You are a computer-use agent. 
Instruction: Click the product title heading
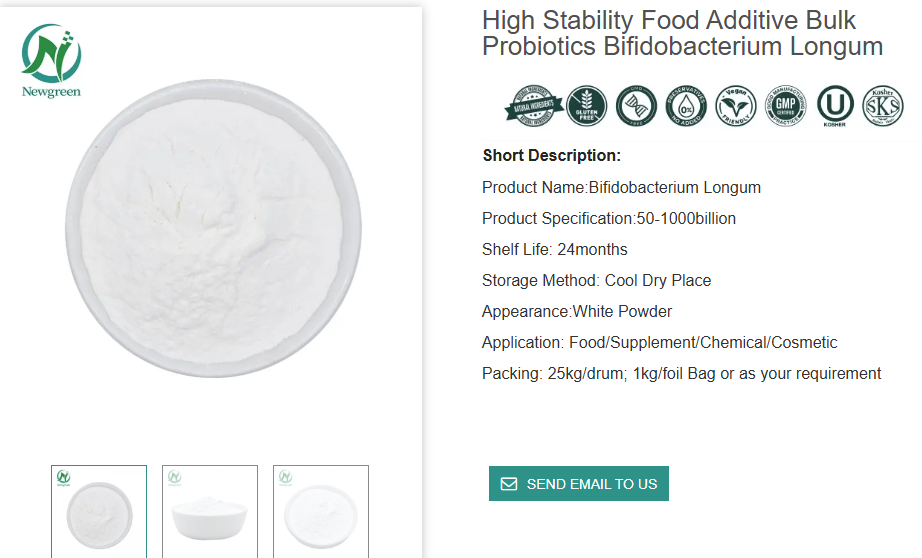pos(682,33)
